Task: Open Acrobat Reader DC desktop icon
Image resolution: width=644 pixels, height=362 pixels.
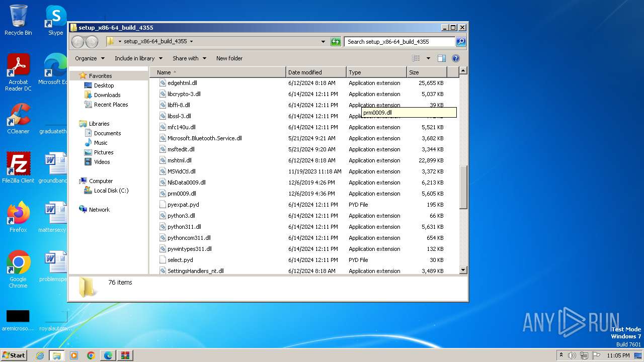Action: 18,72
